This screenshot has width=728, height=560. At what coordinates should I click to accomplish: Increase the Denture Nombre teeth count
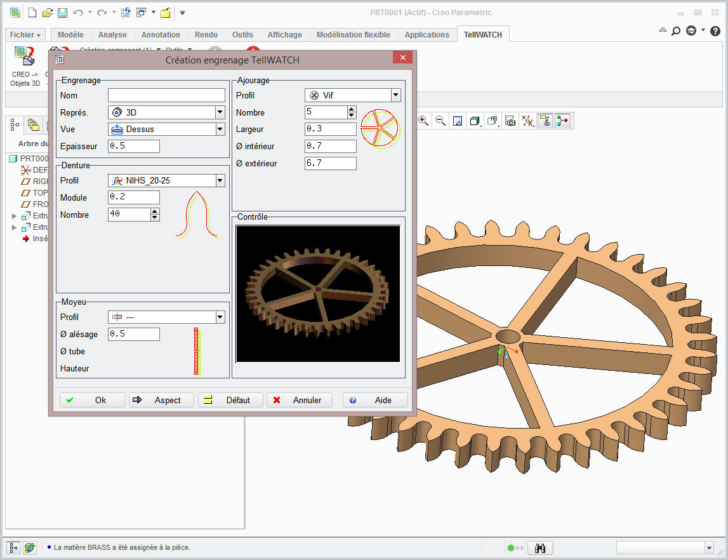155,211
